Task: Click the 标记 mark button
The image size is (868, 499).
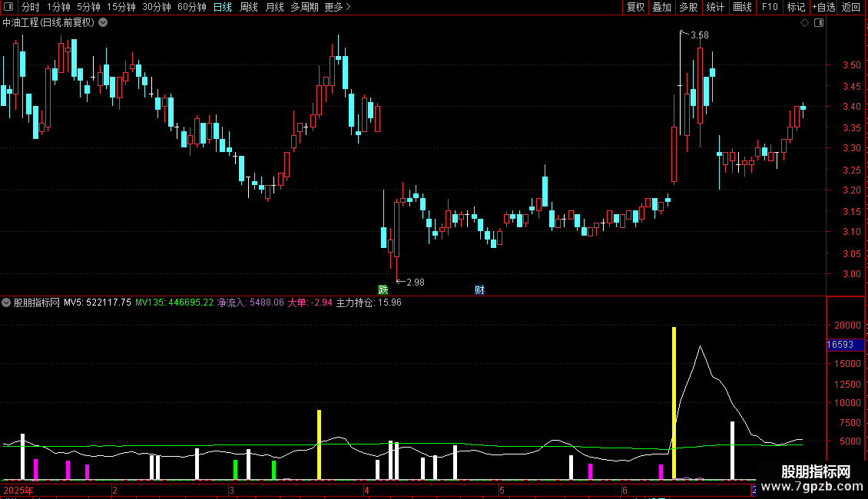Action: [796, 7]
